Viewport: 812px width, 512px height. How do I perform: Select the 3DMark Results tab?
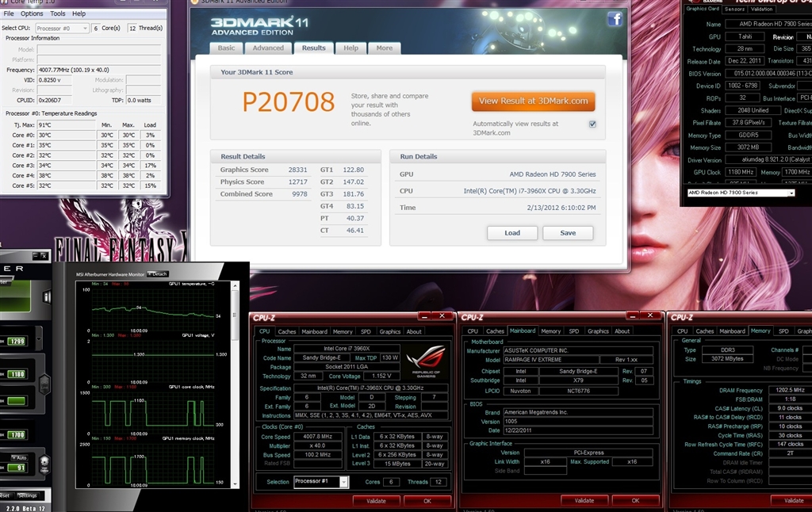[x=314, y=48]
